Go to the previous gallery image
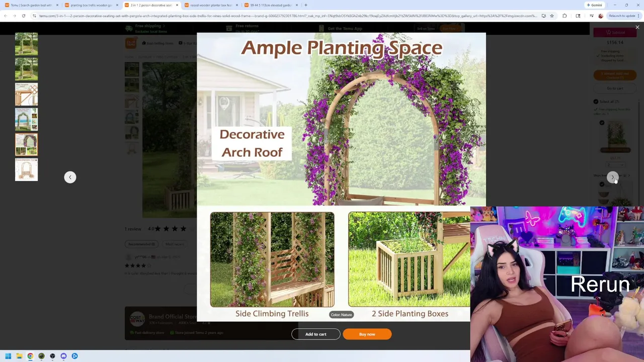This screenshot has height=362, width=644. pyautogui.click(x=70, y=177)
